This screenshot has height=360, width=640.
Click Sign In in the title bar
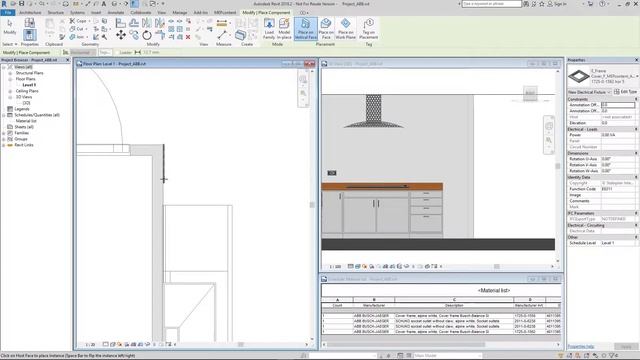(x=560, y=4)
